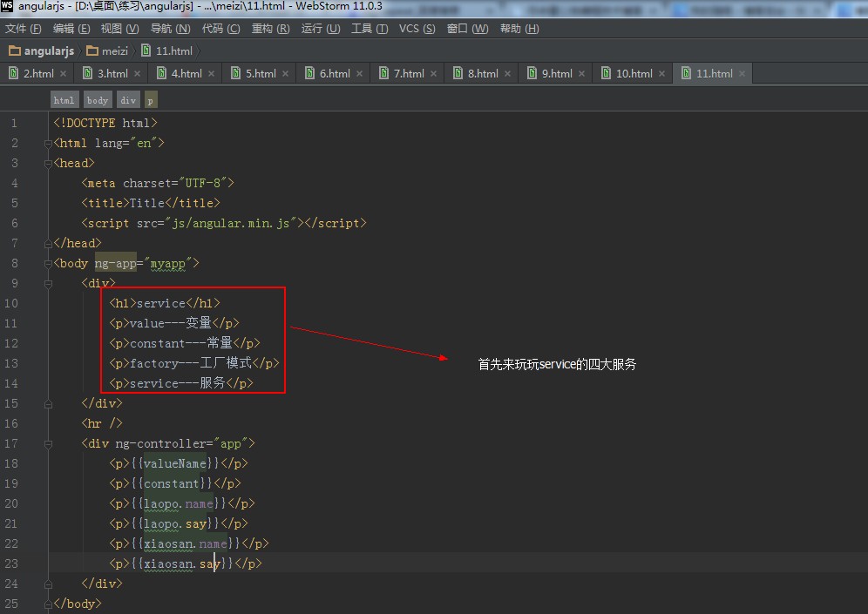Click the 'myapp' ng-app value

click(x=167, y=263)
